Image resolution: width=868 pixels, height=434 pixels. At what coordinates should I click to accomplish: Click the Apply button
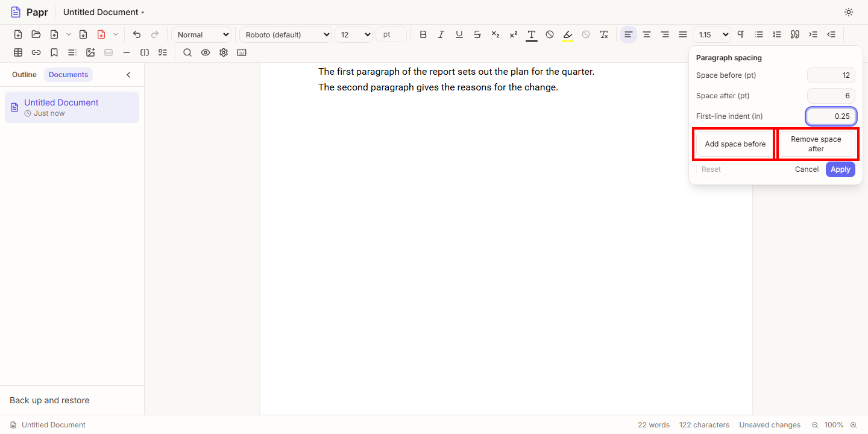point(840,169)
